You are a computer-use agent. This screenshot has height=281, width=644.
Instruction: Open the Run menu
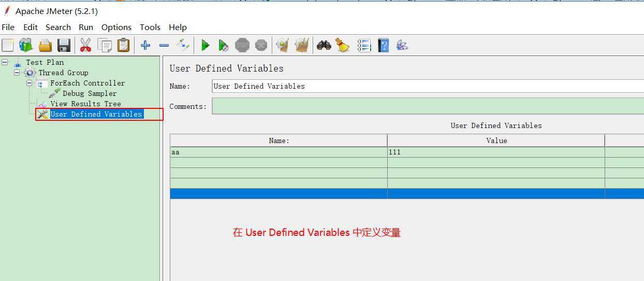pyautogui.click(x=86, y=27)
